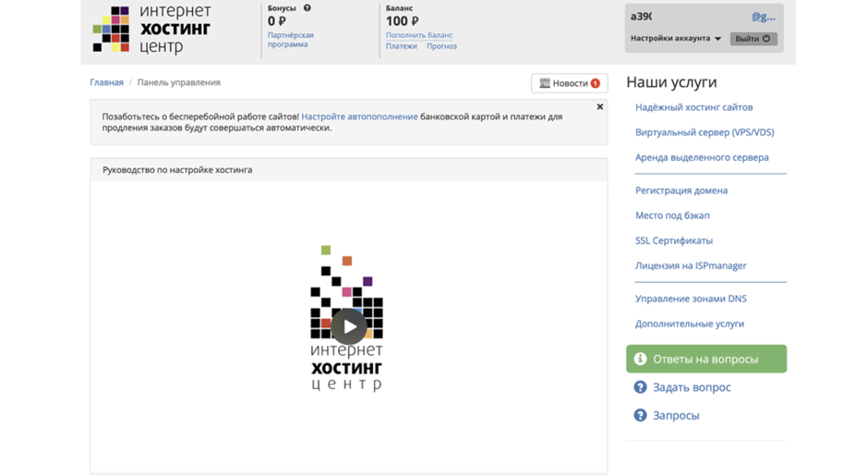Go to Главная breadcrumb

click(x=106, y=82)
